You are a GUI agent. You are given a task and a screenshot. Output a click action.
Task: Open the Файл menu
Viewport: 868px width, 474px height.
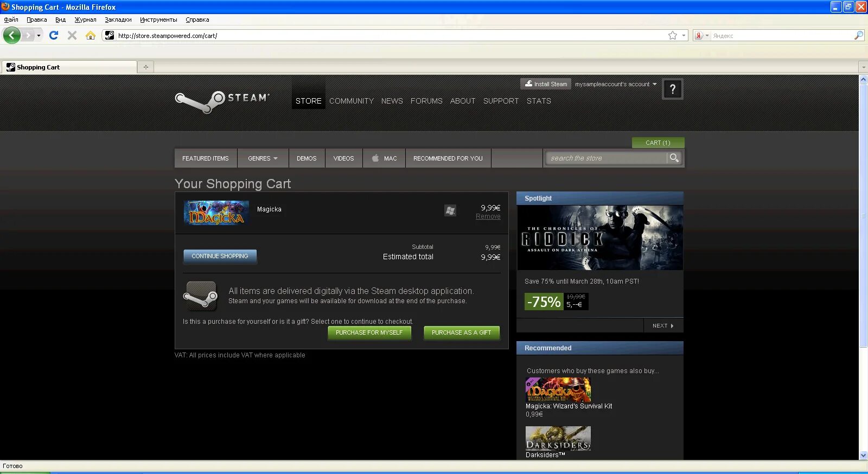(11, 20)
